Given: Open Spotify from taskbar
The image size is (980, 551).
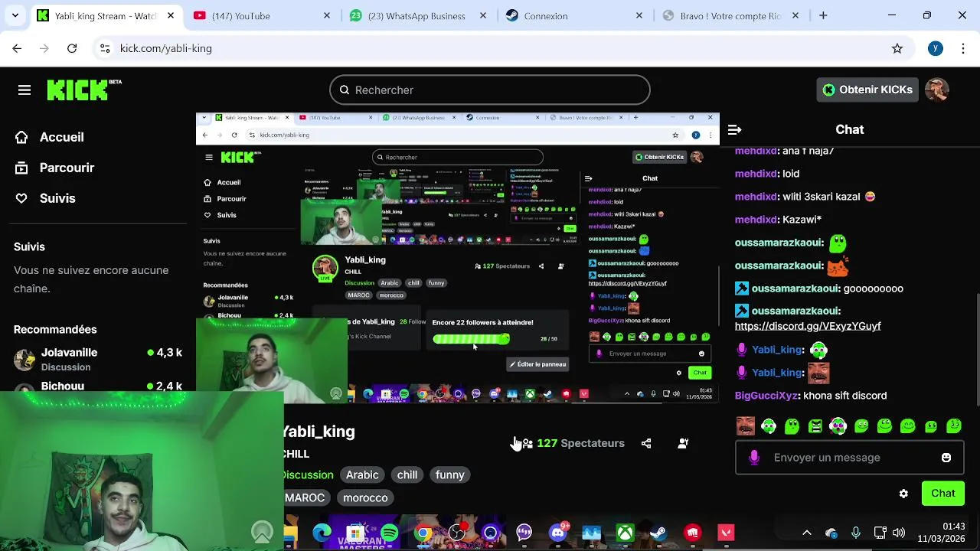Looking at the screenshot, I should 390,533.
